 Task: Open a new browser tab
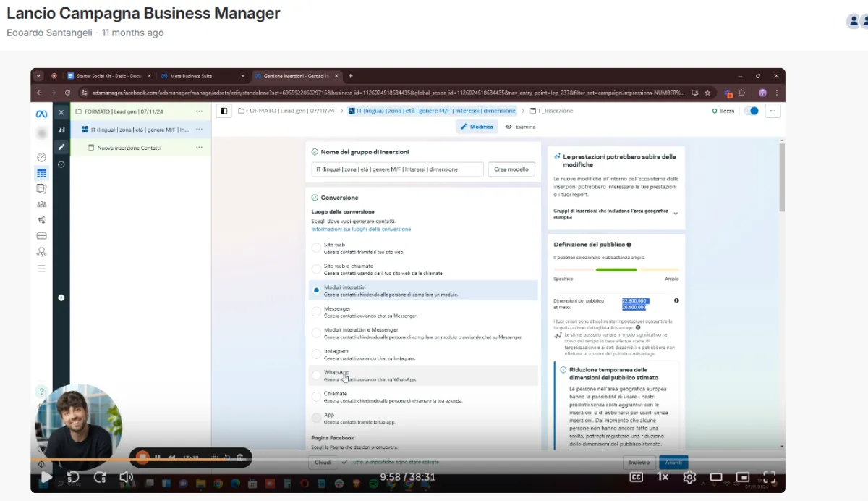[x=351, y=75]
